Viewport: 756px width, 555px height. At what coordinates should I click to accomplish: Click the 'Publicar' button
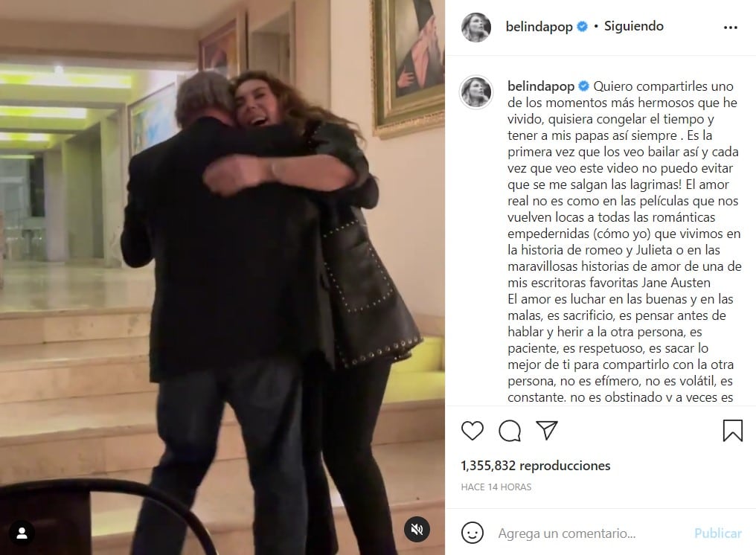click(x=717, y=533)
